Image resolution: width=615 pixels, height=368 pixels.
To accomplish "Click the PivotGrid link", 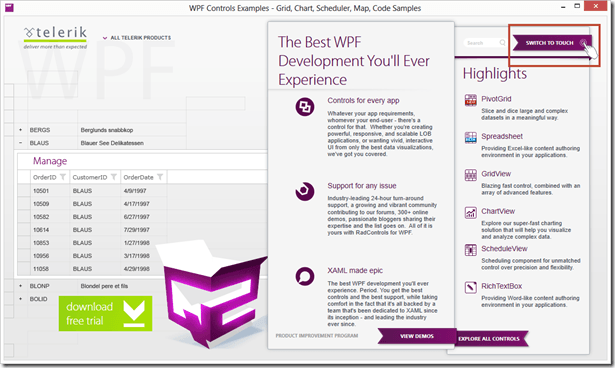I will [x=496, y=99].
